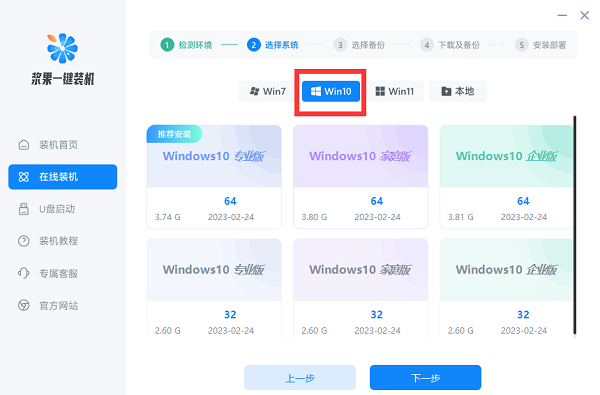Click the 下一步 button
This screenshot has height=395, width=600.
pos(425,378)
